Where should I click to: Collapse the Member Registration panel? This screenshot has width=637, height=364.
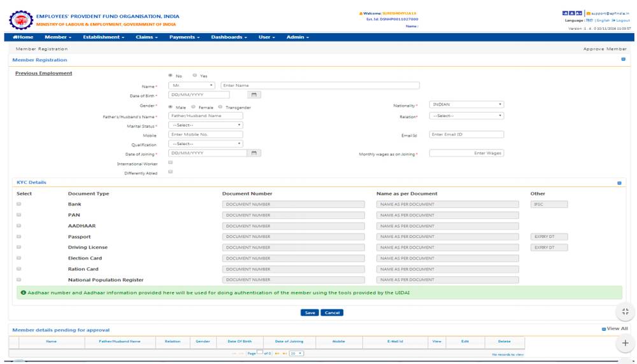pyautogui.click(x=623, y=60)
